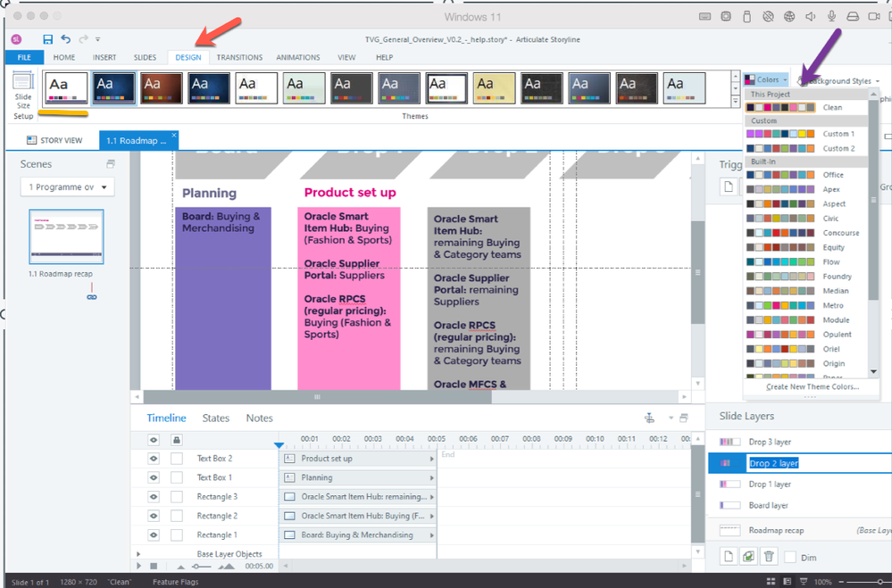The width and height of the screenshot is (892, 588).
Task: Open Story View tab
Action: (x=54, y=140)
